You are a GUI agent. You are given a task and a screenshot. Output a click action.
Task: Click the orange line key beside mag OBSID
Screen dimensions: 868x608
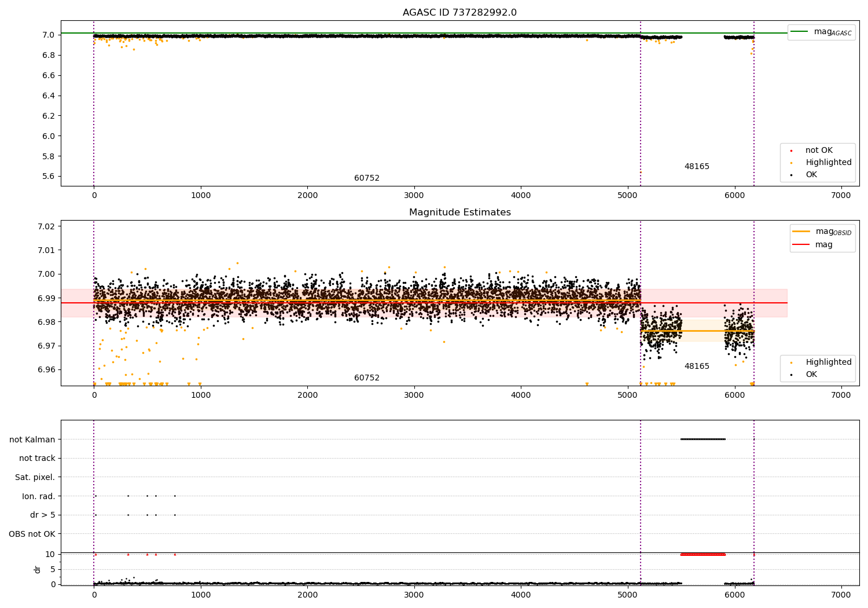[x=801, y=232]
